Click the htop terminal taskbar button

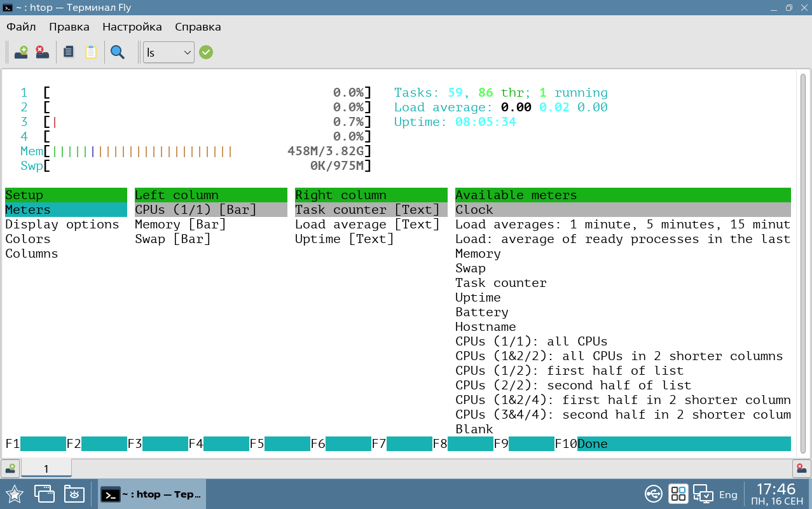pos(152,494)
